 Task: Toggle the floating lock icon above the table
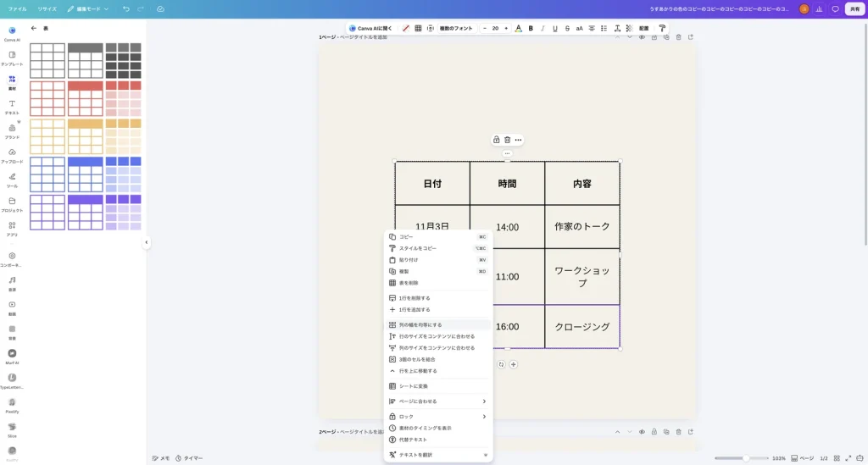tap(496, 140)
